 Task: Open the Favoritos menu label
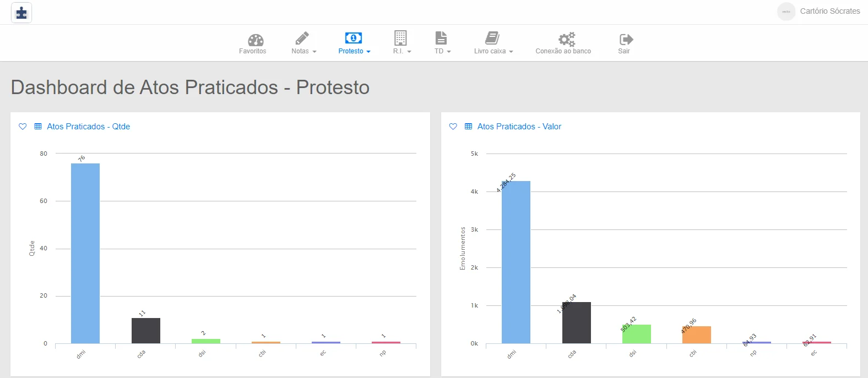(x=253, y=51)
